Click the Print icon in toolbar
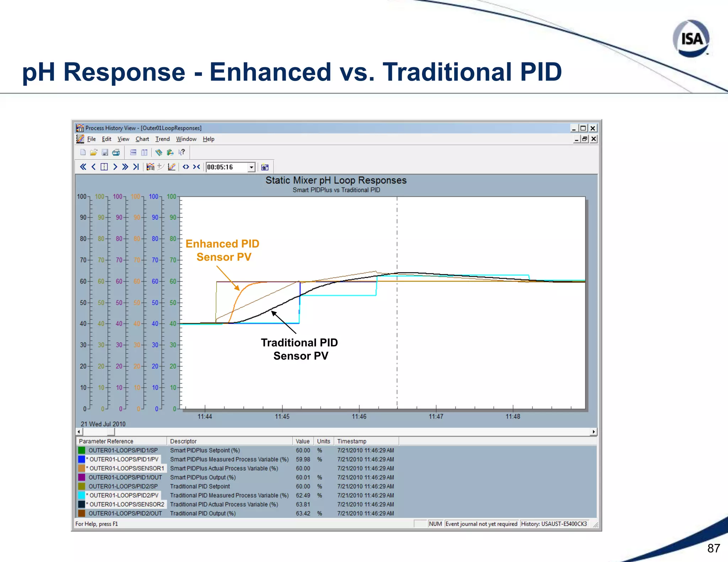This screenshot has width=728, height=562. coord(116,152)
